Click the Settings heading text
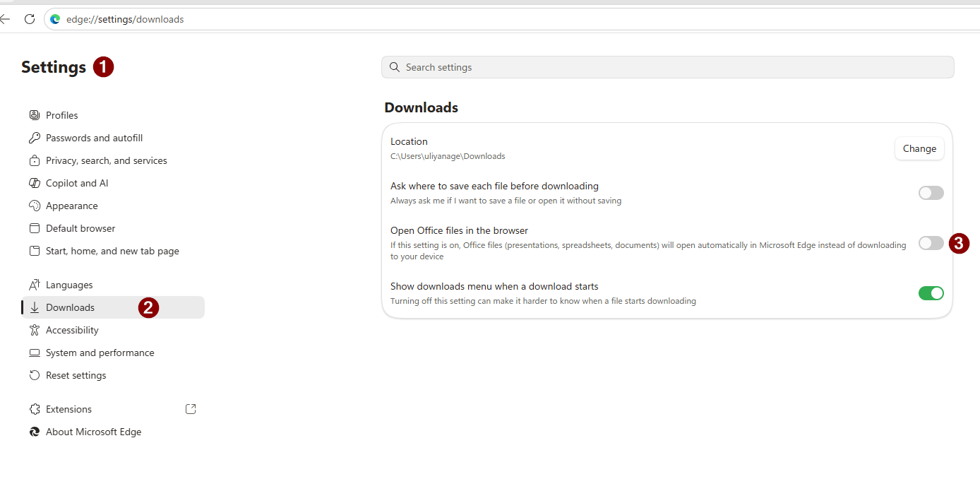Viewport: 980px width, 479px height. pos(54,67)
